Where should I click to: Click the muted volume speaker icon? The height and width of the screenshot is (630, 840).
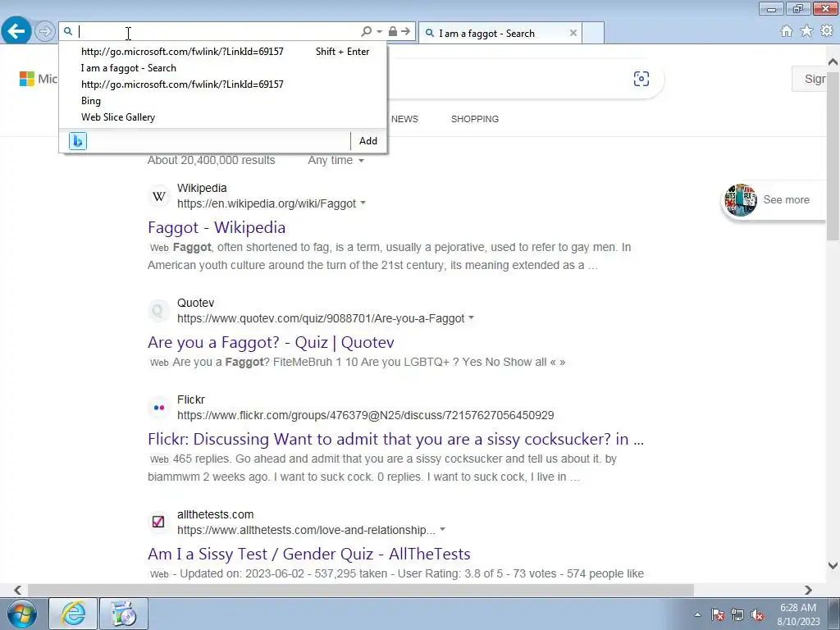pyautogui.click(x=757, y=614)
